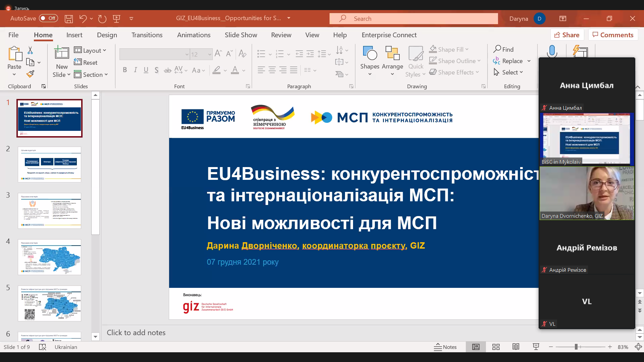Click the Save icon in title bar

click(x=69, y=18)
